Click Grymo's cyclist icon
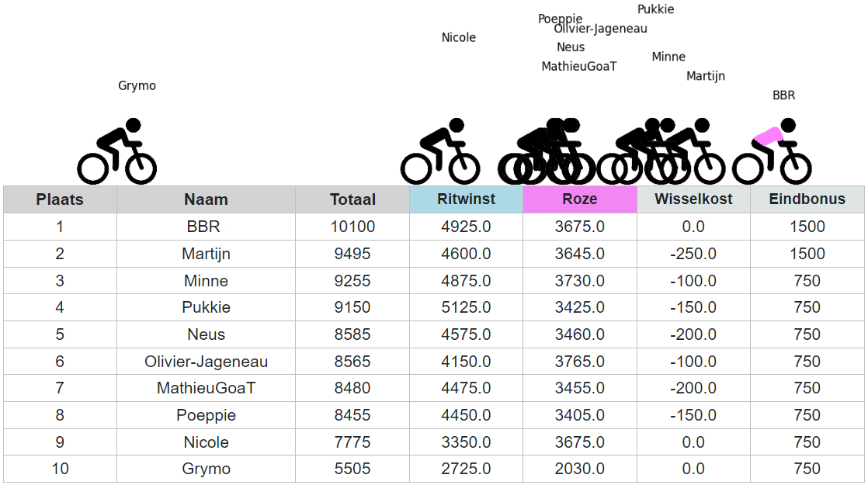The width and height of the screenshot is (868, 485). (x=117, y=151)
